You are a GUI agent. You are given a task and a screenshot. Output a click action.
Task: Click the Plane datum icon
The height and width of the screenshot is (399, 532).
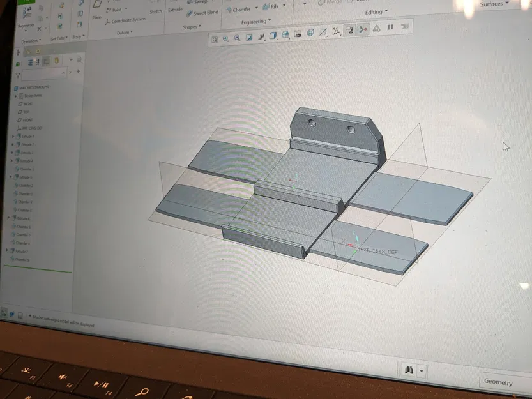tap(97, 4)
